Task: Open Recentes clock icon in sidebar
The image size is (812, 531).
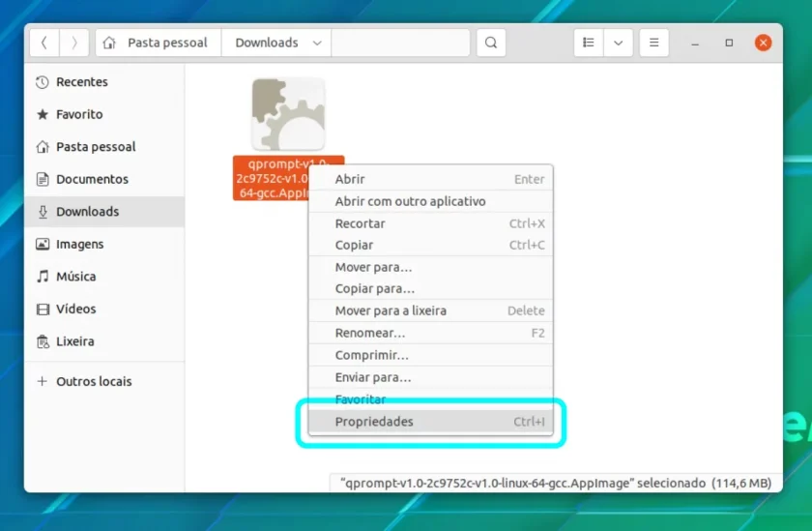Action: point(43,82)
